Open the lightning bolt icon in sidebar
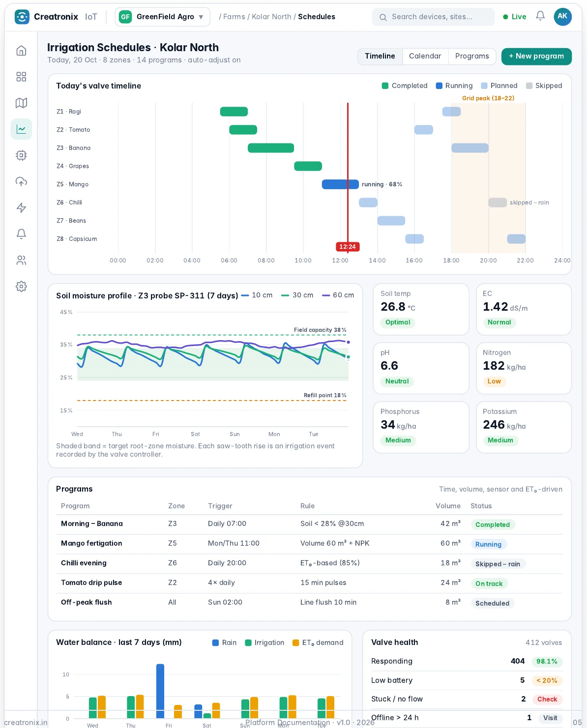The width and height of the screenshot is (587, 728). point(21,208)
